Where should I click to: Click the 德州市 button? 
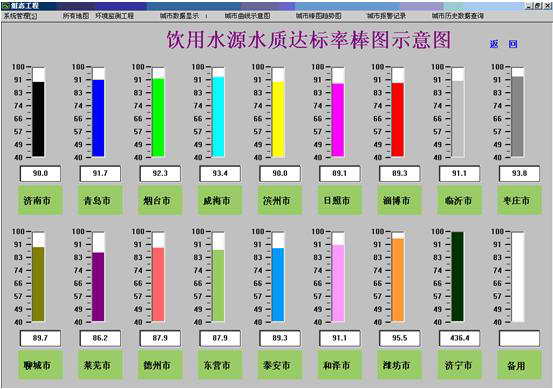[160, 365]
